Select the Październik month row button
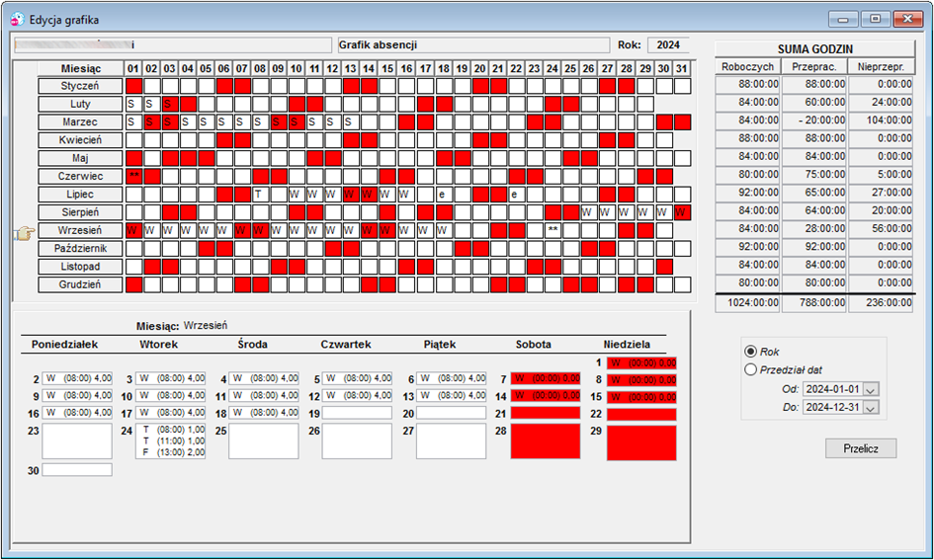 (x=80, y=249)
